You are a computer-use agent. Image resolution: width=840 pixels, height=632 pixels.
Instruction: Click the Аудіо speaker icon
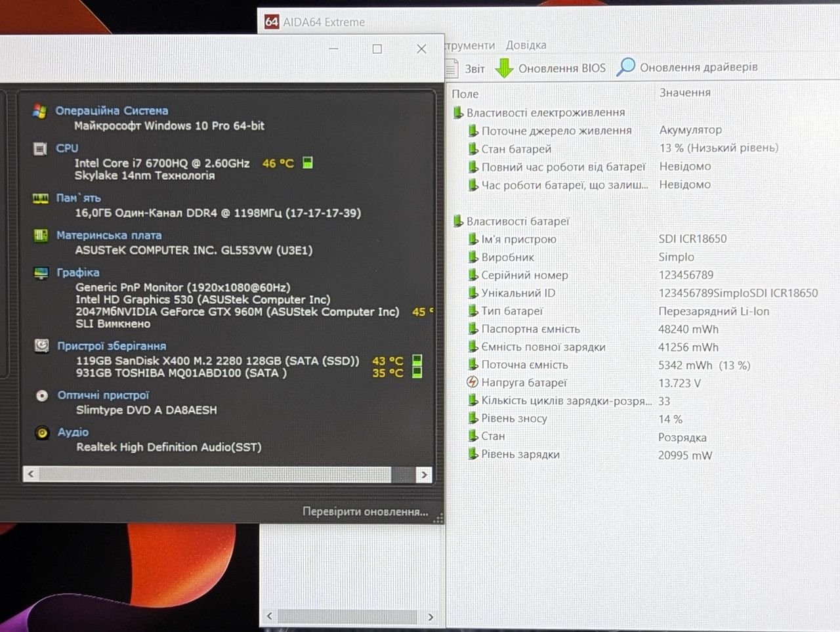[x=42, y=433]
